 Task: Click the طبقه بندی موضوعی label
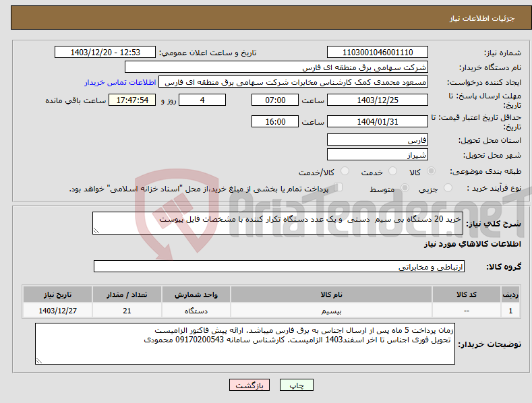(485, 172)
